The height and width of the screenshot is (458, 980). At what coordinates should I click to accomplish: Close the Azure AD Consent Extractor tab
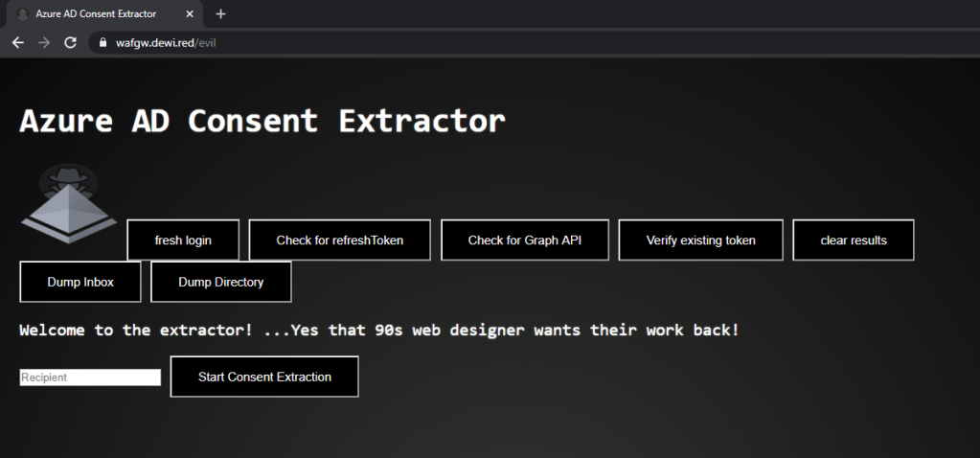[189, 14]
